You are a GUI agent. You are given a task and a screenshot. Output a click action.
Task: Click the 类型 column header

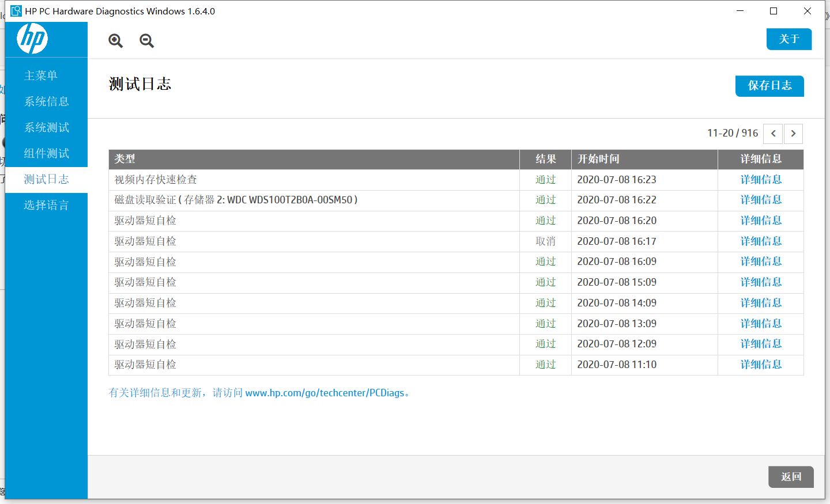(x=125, y=159)
